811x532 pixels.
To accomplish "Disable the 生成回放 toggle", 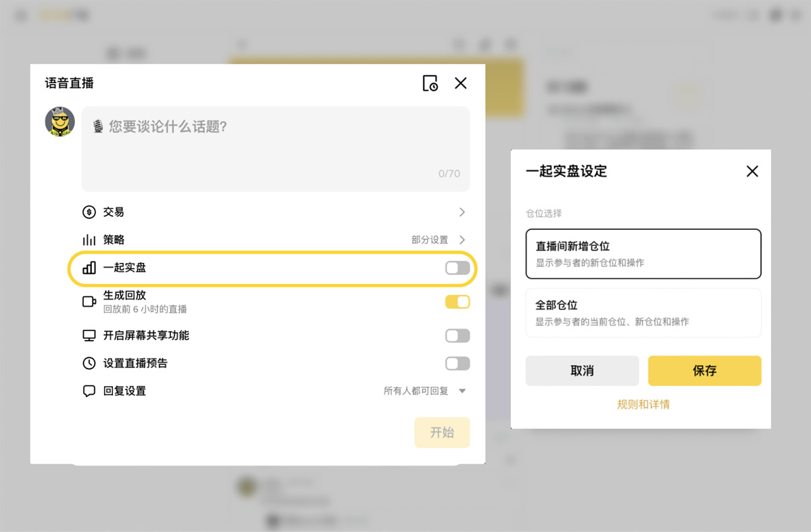I will [458, 302].
